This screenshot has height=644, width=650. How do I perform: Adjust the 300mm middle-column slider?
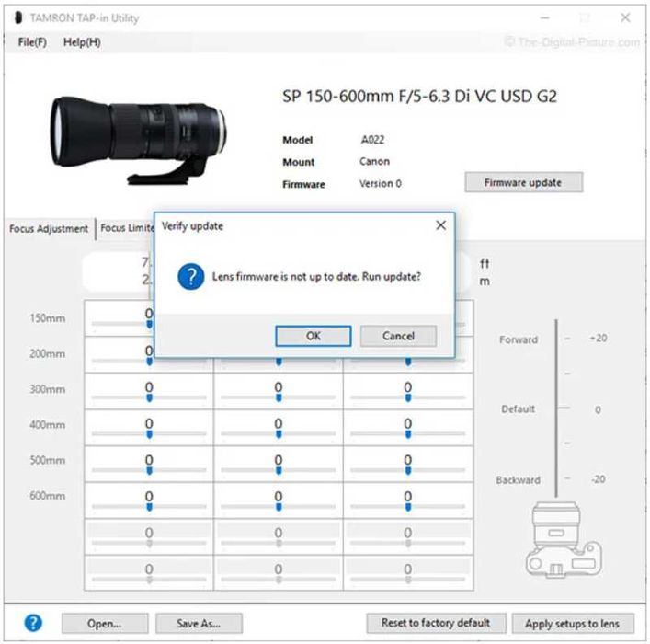click(279, 397)
